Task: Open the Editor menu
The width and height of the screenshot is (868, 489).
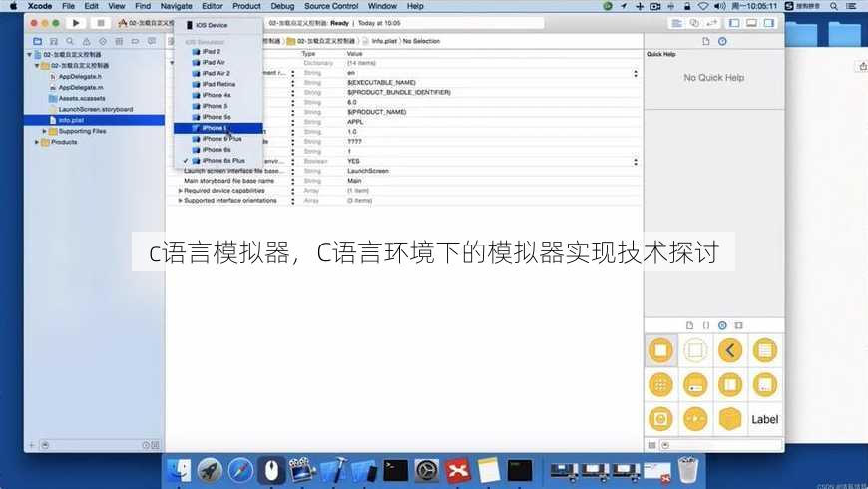Action: click(213, 6)
